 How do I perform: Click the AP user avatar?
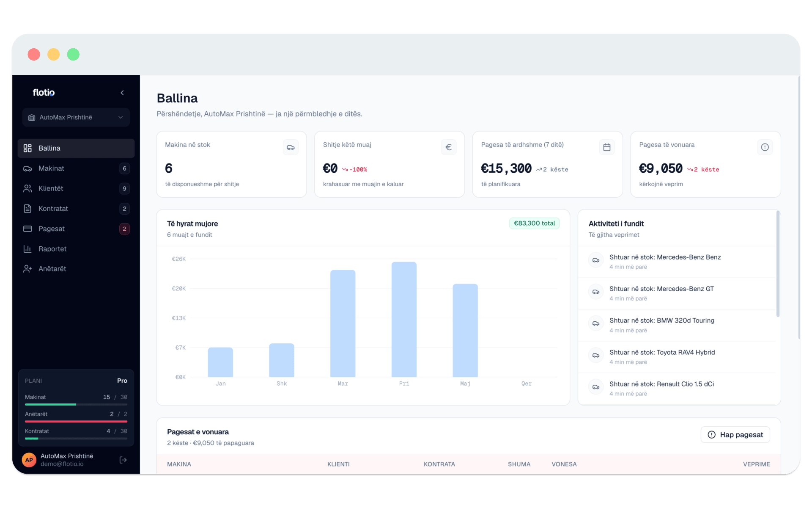point(29,460)
